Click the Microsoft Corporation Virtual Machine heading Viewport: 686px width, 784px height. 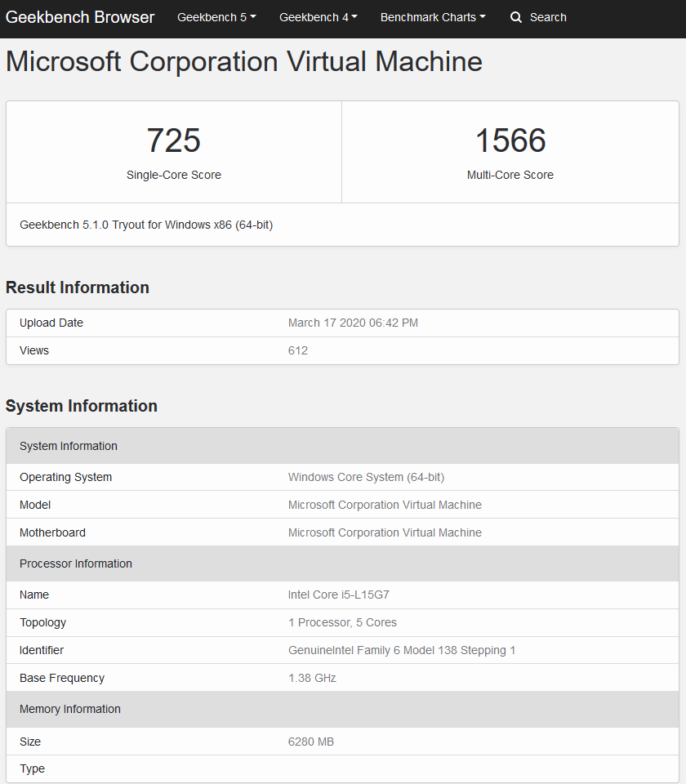pyautogui.click(x=244, y=61)
